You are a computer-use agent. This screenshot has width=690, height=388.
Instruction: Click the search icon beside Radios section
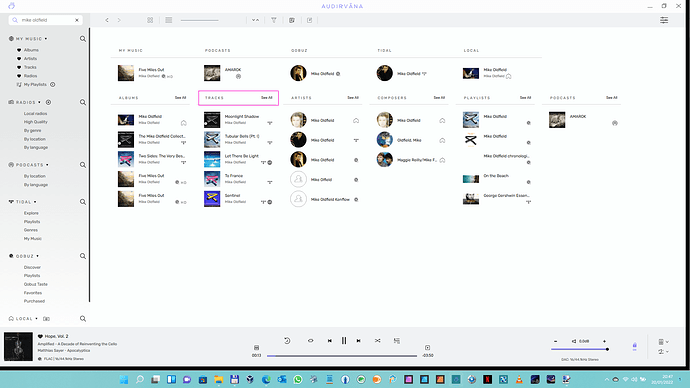tap(83, 102)
